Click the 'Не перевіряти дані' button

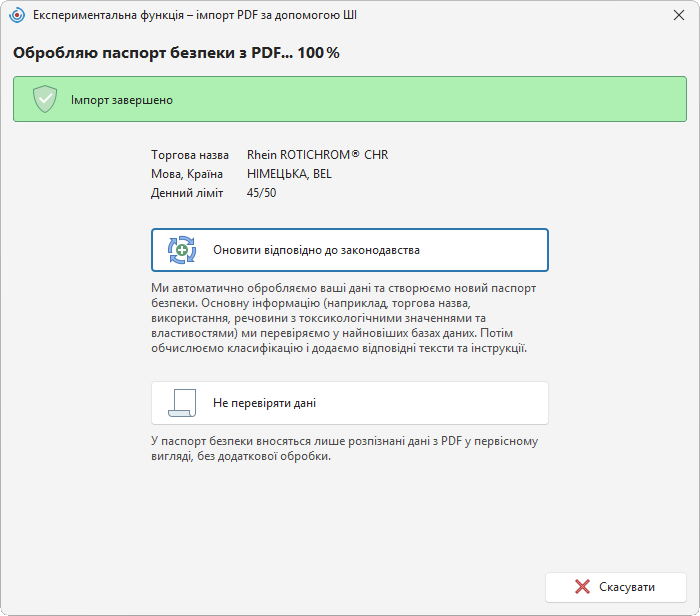(x=350, y=403)
